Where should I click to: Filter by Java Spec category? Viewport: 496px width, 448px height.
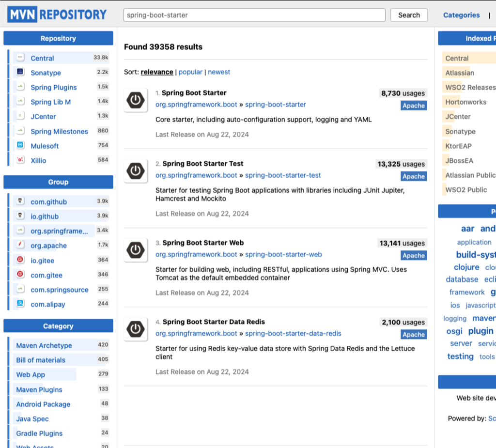click(32, 419)
